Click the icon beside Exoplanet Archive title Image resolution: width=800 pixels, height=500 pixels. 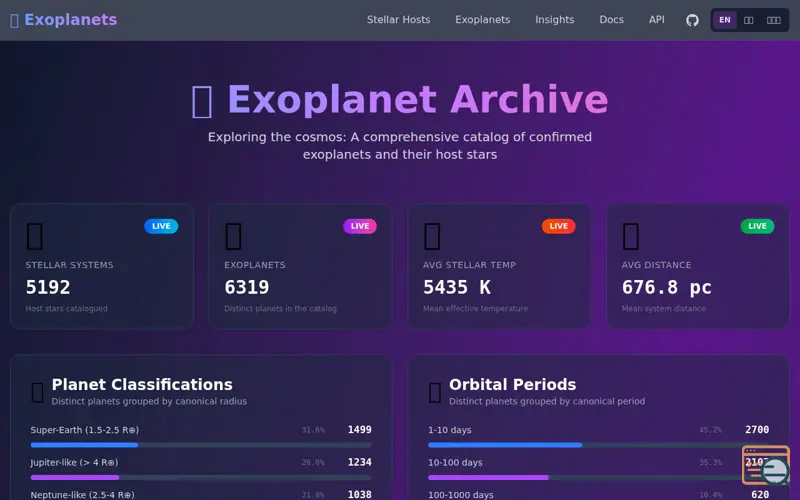click(x=202, y=102)
